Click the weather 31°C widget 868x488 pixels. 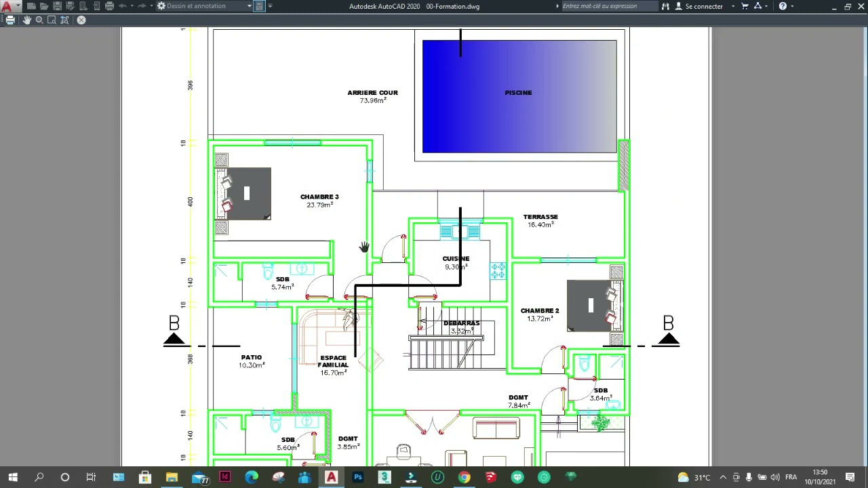tap(694, 477)
